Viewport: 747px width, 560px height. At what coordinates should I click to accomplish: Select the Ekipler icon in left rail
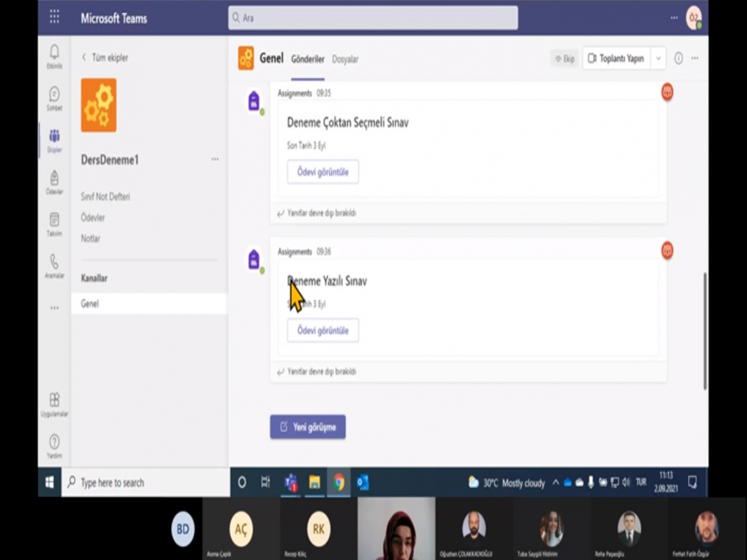pyautogui.click(x=54, y=140)
